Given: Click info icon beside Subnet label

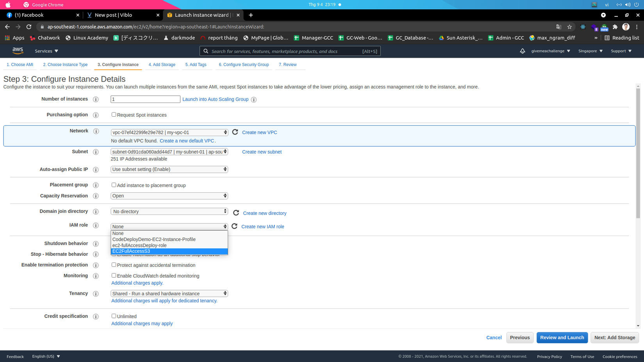Looking at the screenshot, I should [x=96, y=152].
